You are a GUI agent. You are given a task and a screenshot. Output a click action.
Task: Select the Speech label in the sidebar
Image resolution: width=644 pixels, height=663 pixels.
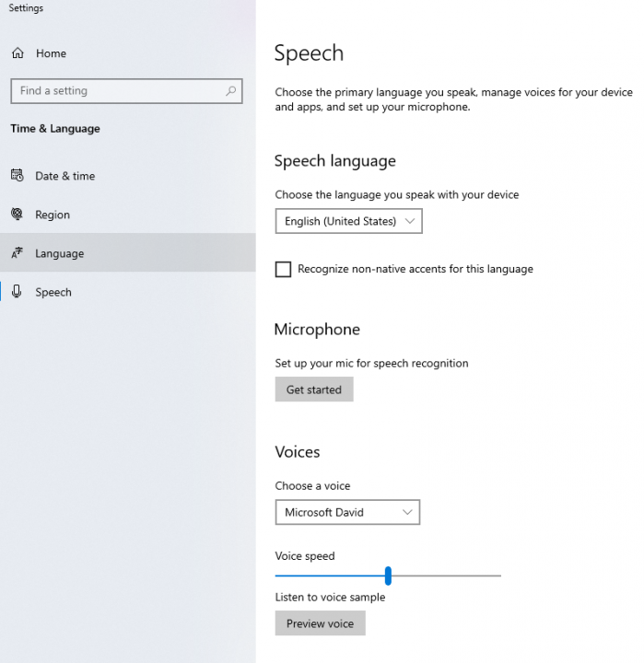coord(53,292)
